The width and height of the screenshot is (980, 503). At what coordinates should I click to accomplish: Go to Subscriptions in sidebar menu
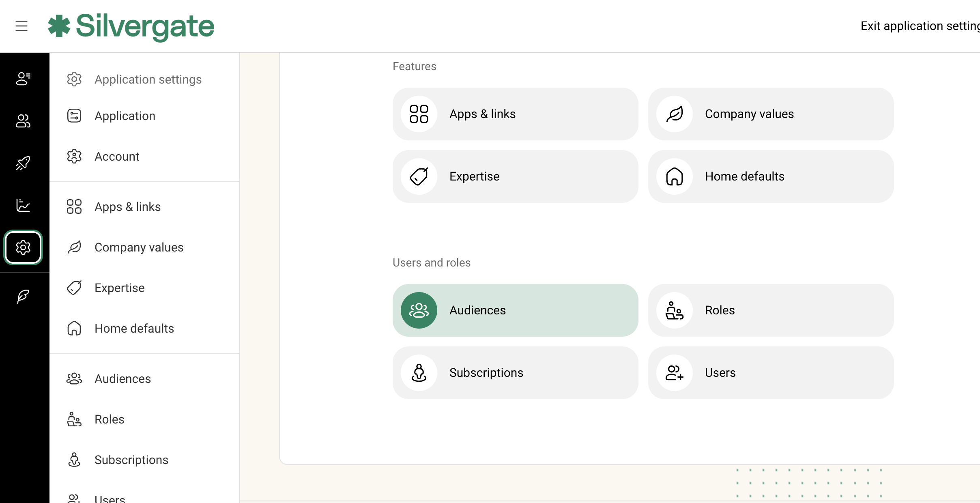131,460
